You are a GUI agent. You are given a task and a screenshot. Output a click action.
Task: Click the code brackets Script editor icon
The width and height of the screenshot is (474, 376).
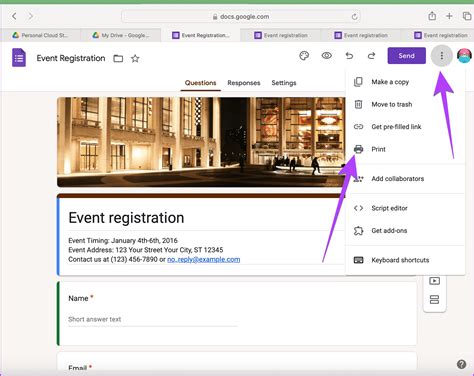tap(358, 208)
